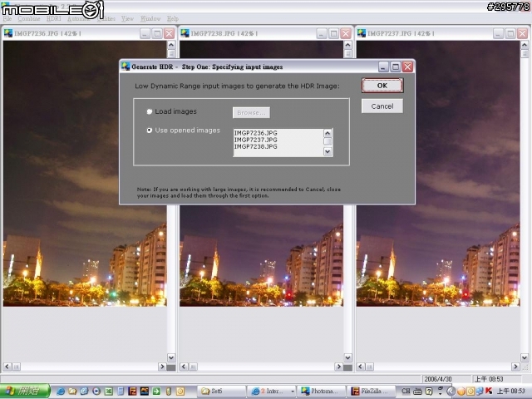Launch FileZilla from Quick Launch
This screenshot has height=399, width=532.
tap(132, 392)
